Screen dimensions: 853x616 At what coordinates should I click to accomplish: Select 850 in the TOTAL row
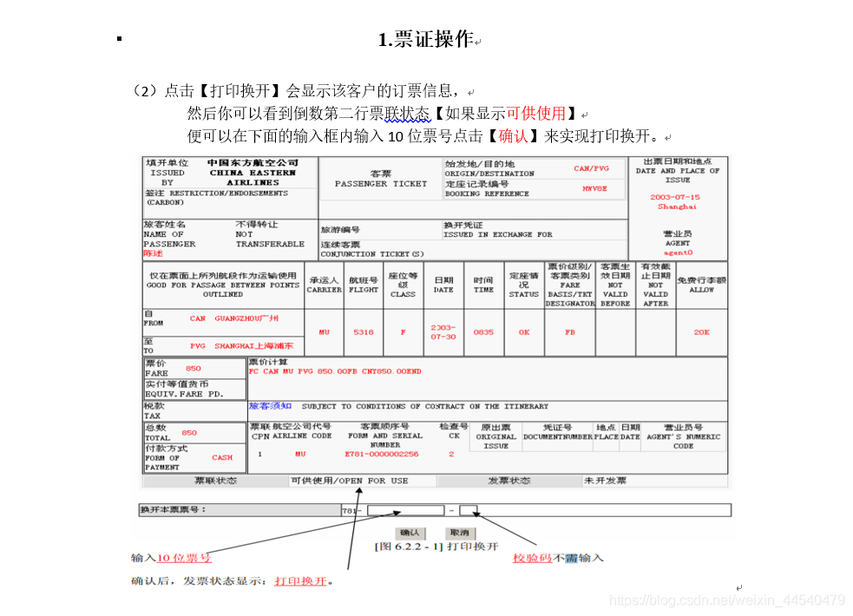189,433
